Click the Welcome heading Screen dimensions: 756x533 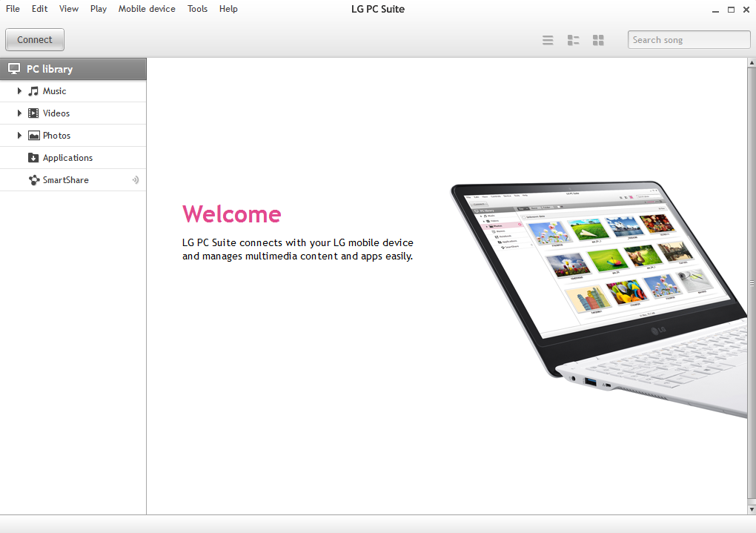click(x=231, y=214)
